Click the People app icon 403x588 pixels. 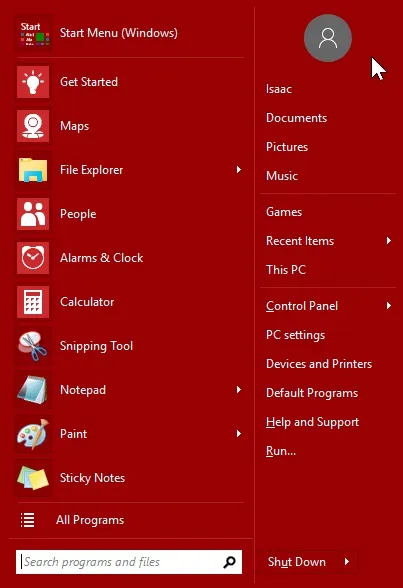[33, 214]
